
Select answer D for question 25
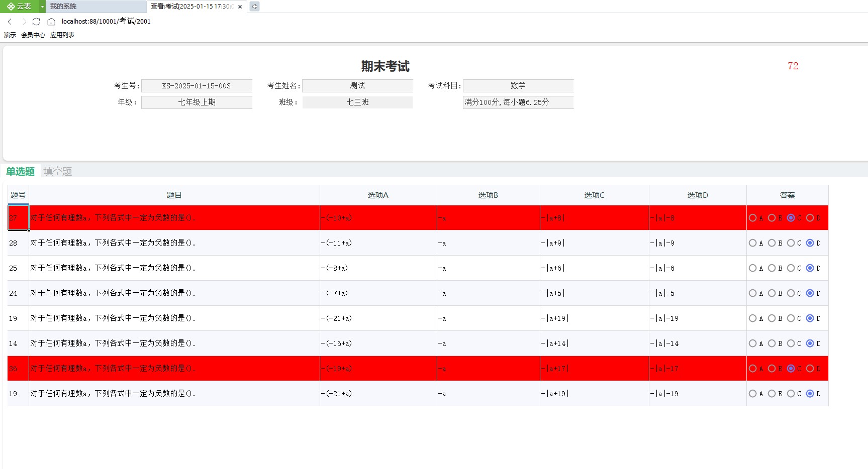[x=810, y=268]
